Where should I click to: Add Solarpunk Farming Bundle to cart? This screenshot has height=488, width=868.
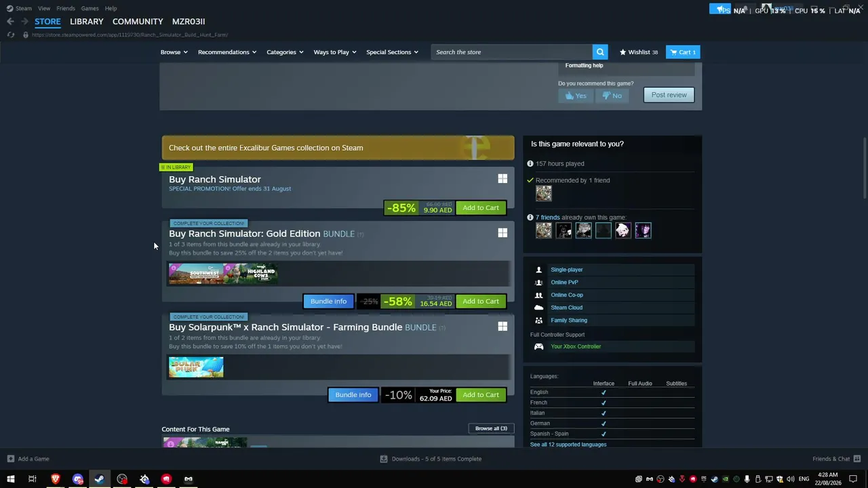click(481, 395)
